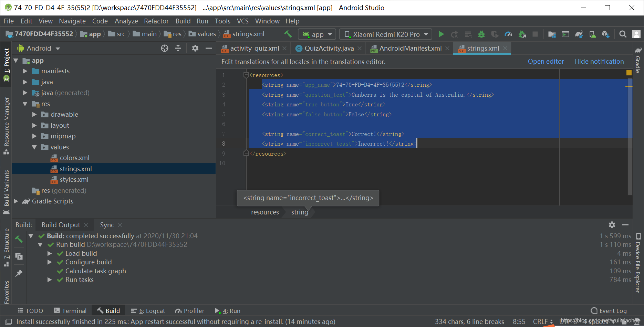Click Open editor link
The height and width of the screenshot is (327, 644).
(x=546, y=61)
